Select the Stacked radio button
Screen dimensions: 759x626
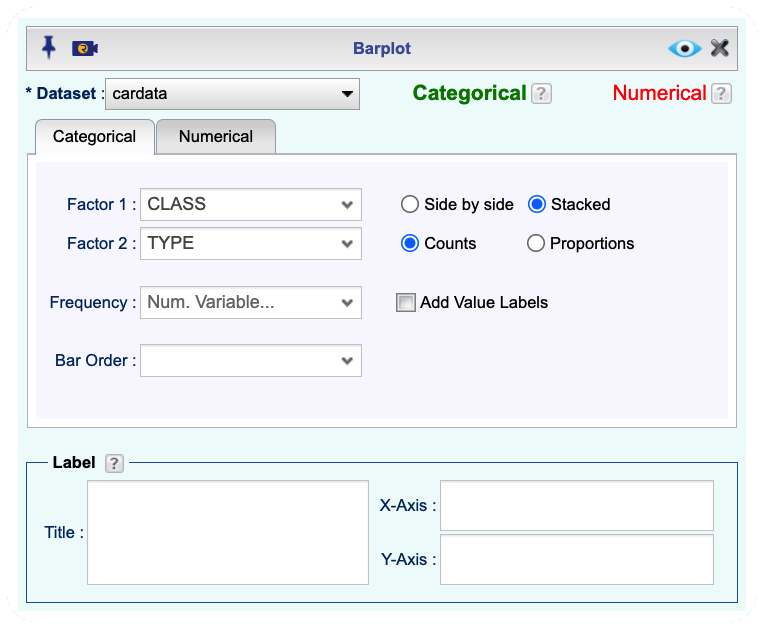point(536,204)
